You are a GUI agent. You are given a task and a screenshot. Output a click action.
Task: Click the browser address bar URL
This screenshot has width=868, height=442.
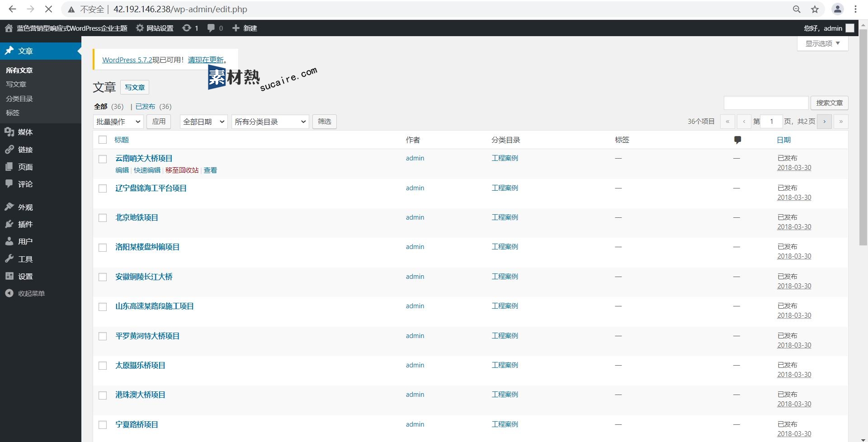pyautogui.click(x=180, y=9)
